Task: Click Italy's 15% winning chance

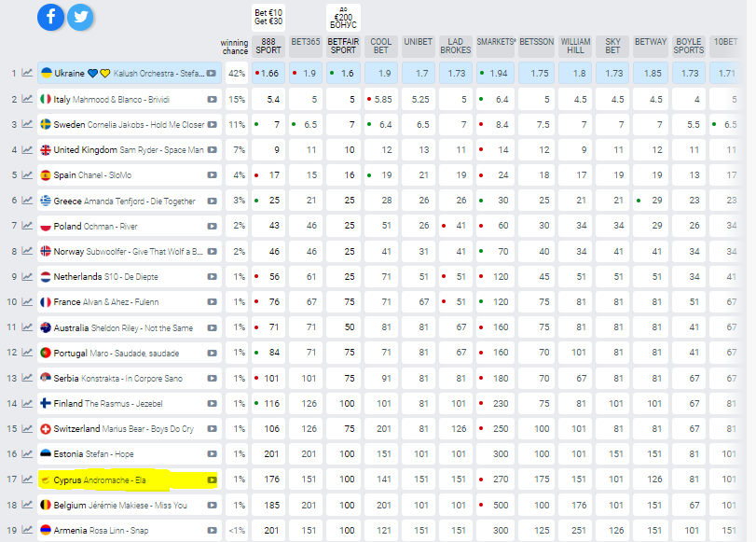Action: [x=237, y=100]
